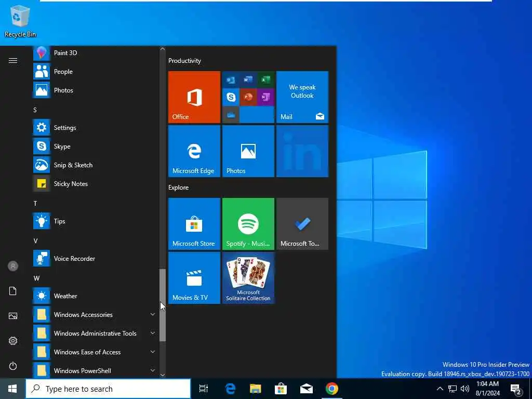The image size is (532, 399).
Task: Click the Type here to search box
Action: [x=108, y=389]
